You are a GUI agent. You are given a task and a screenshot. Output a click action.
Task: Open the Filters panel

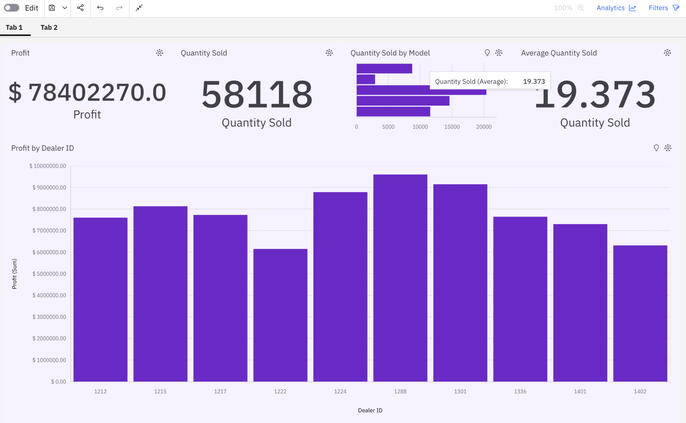click(x=662, y=8)
